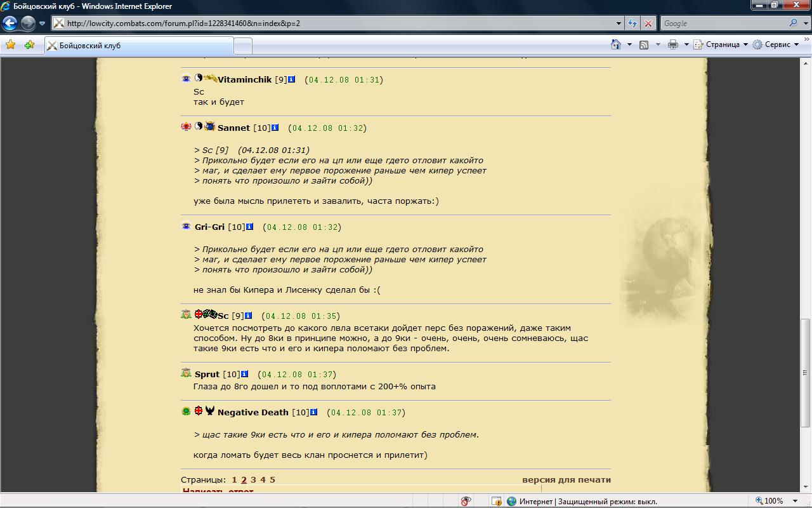Click the RSS feeds icon
Image resolution: width=812 pixels, height=508 pixels.
click(x=644, y=44)
